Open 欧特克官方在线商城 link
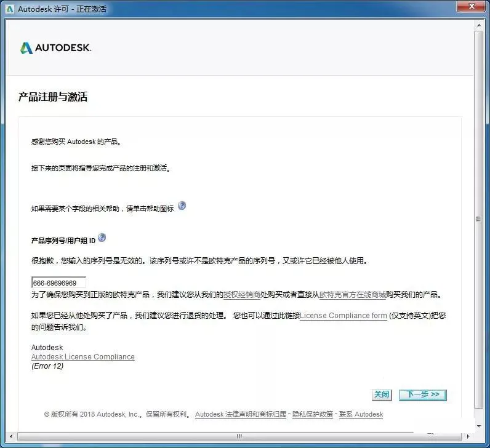Image resolution: width=490 pixels, height=448 pixels. (x=353, y=295)
